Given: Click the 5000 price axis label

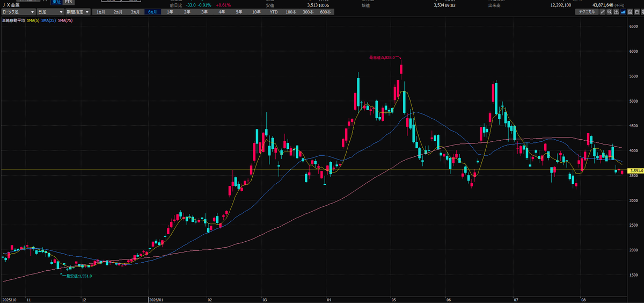Looking at the screenshot, I should point(634,100).
